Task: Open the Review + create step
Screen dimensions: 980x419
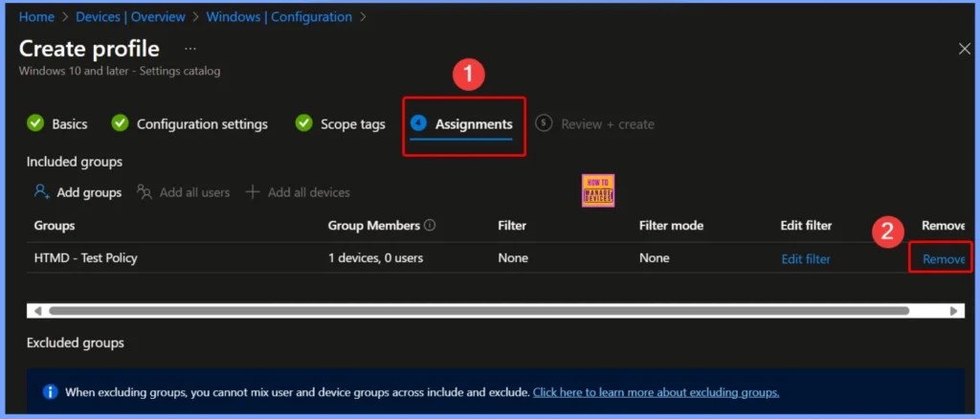Action: pyautogui.click(x=595, y=124)
